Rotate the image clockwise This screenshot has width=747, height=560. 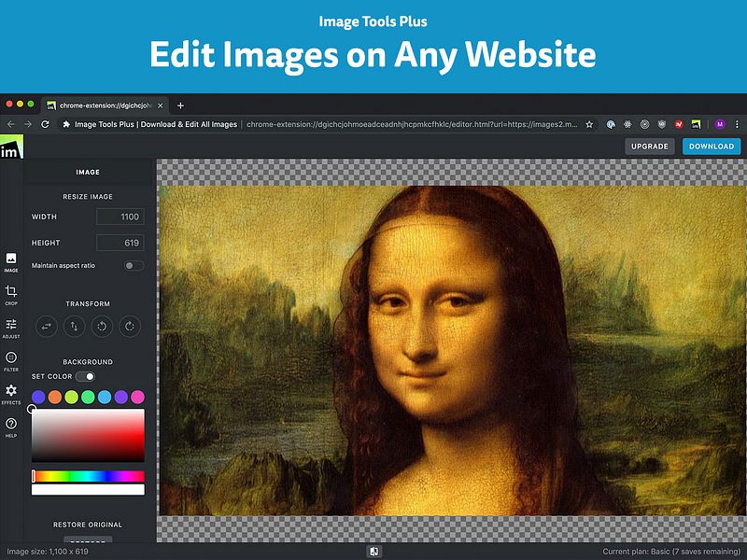click(x=130, y=327)
